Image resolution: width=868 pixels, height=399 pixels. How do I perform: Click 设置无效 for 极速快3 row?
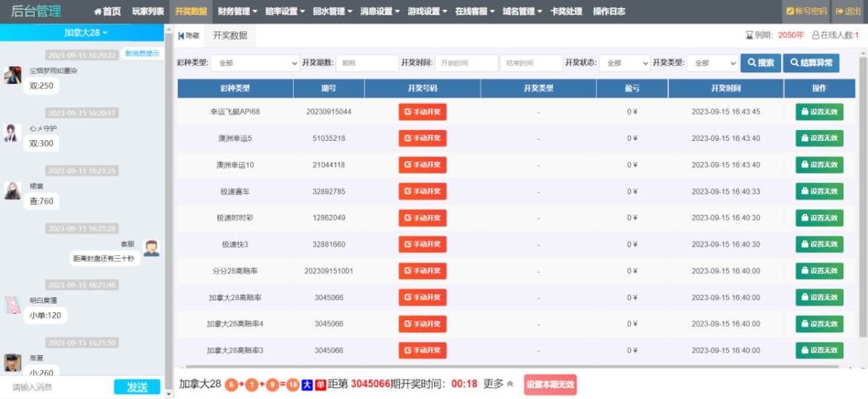pyautogui.click(x=820, y=244)
